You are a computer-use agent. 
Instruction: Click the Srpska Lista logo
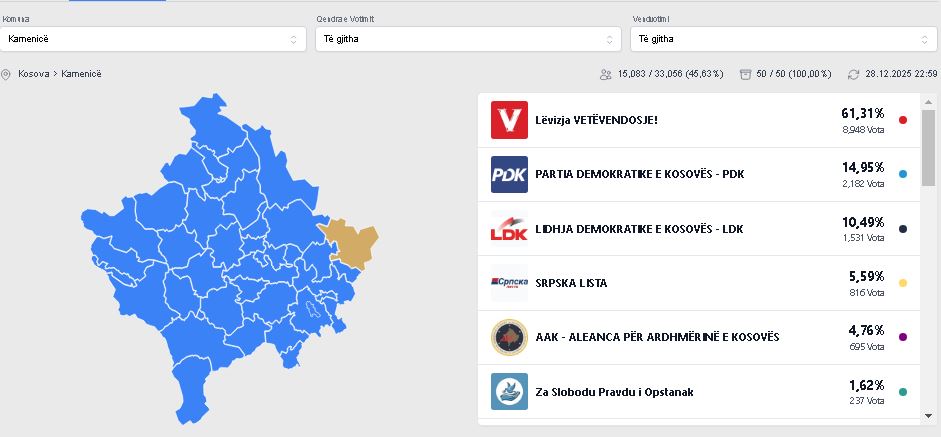(509, 283)
